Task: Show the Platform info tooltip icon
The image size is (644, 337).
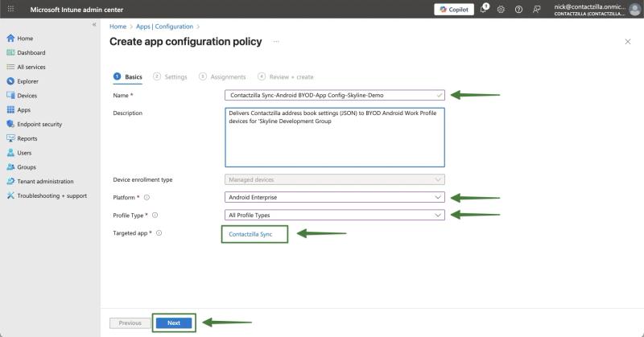Action: pos(147,197)
